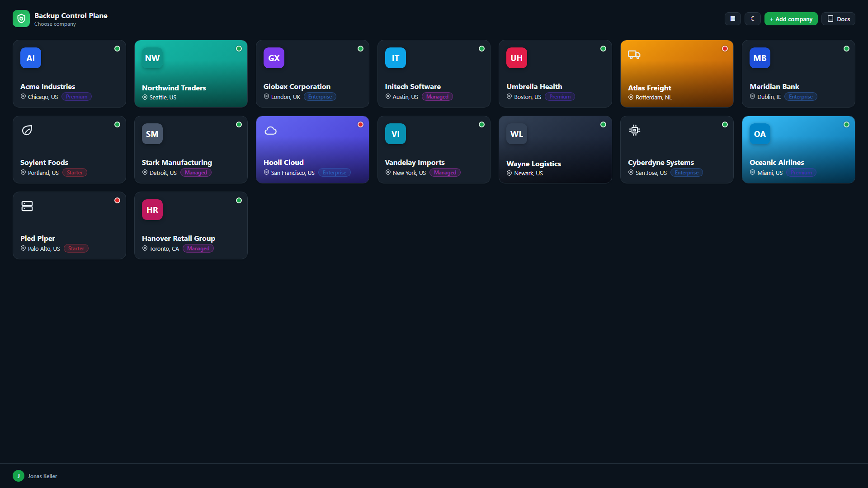Click the location pin beside San Francisco, US

tap(266, 173)
